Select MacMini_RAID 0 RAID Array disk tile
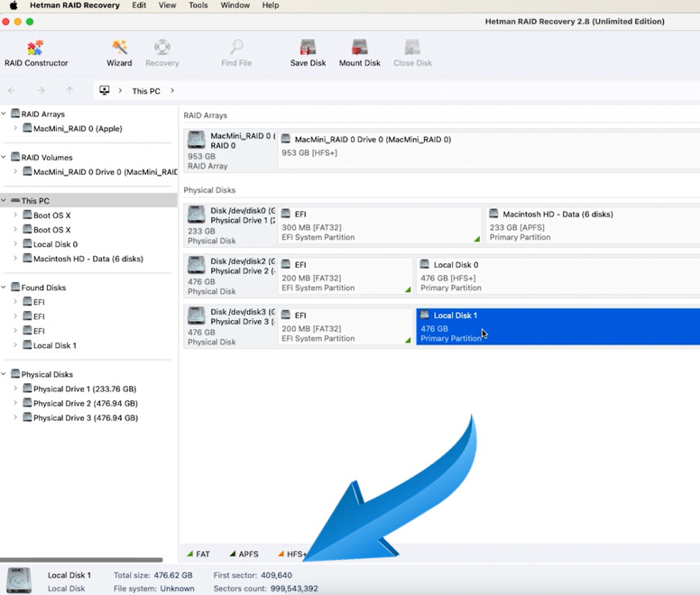700x595 pixels. tap(230, 151)
